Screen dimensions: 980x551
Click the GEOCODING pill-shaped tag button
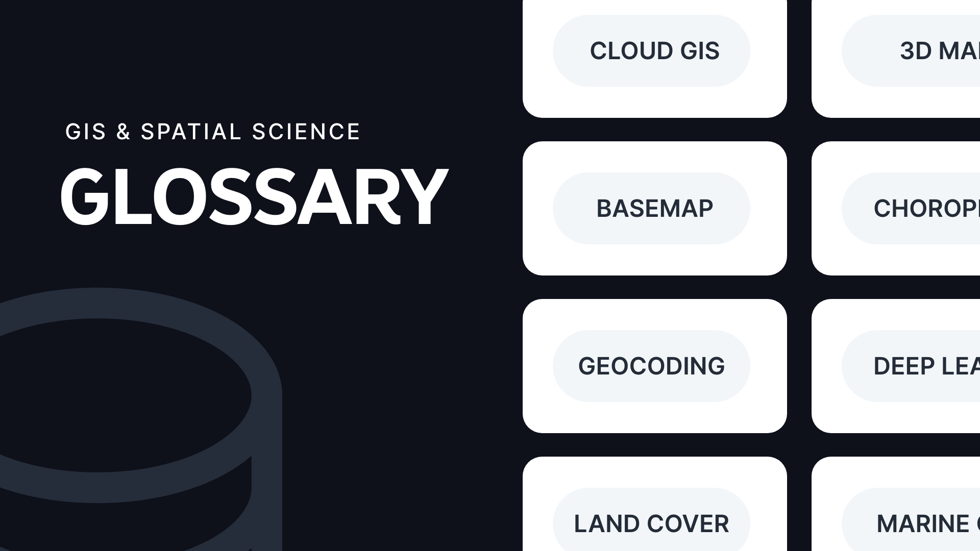pyautogui.click(x=651, y=365)
